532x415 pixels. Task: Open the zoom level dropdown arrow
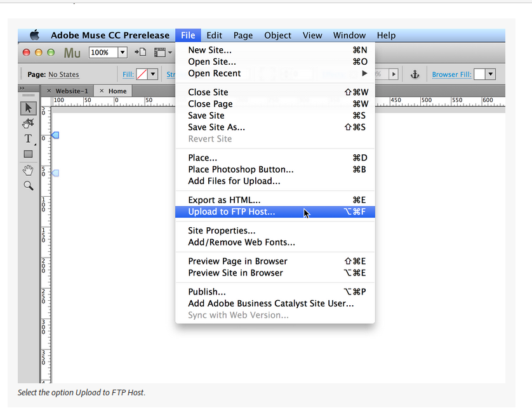coord(123,52)
